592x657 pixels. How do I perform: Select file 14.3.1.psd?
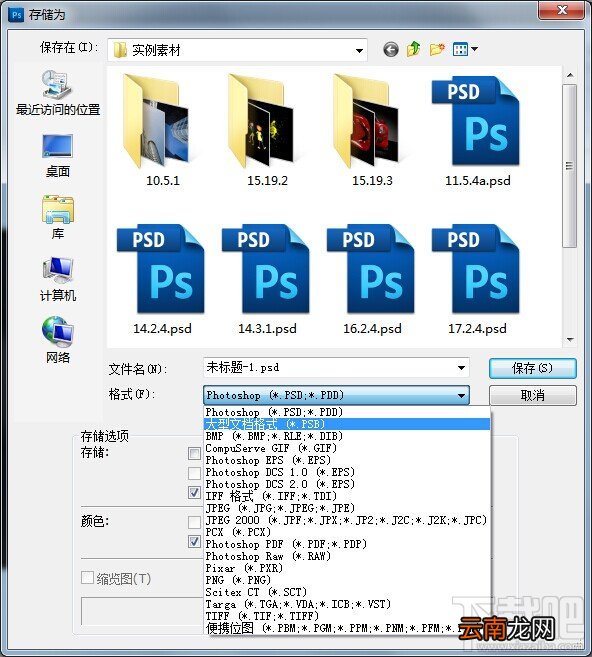pos(267,279)
